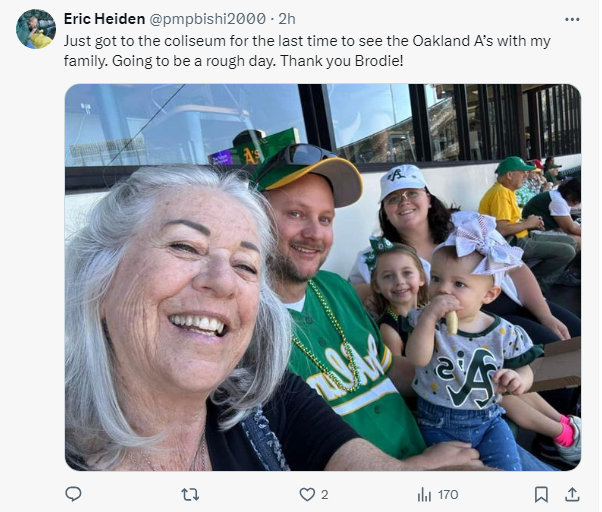Viewport: 602px width, 512px height.
Task: Click the share icon on the tweet
Action: coord(572,494)
